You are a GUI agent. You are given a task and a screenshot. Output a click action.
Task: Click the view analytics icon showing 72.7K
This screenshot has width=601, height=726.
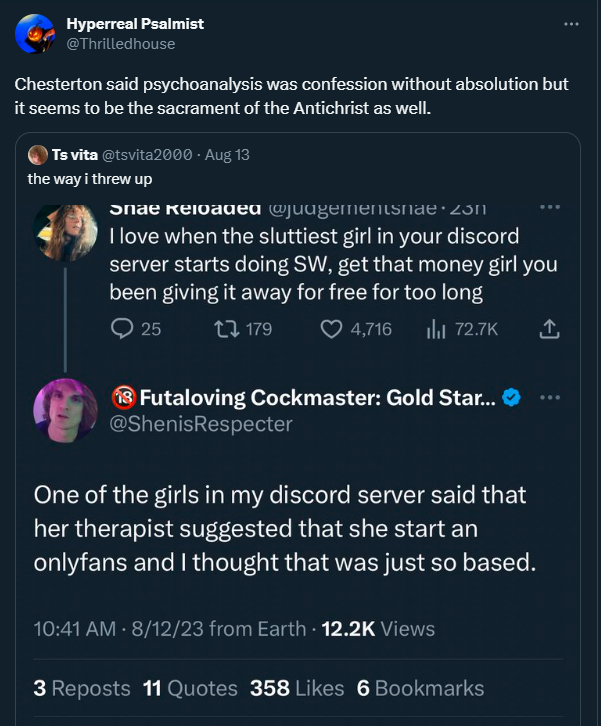(435, 328)
